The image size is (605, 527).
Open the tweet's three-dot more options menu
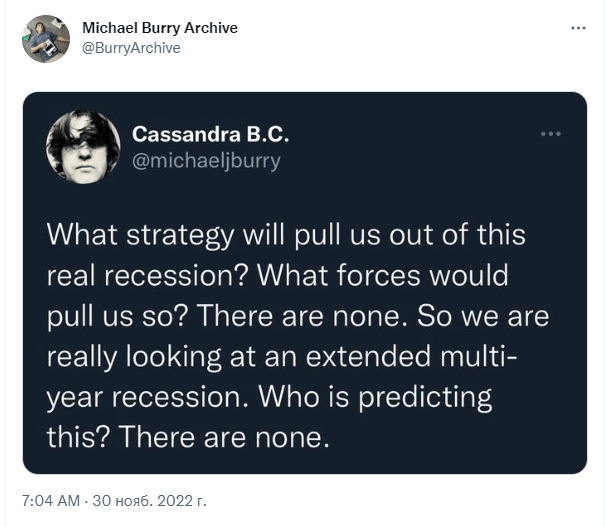click(x=578, y=28)
